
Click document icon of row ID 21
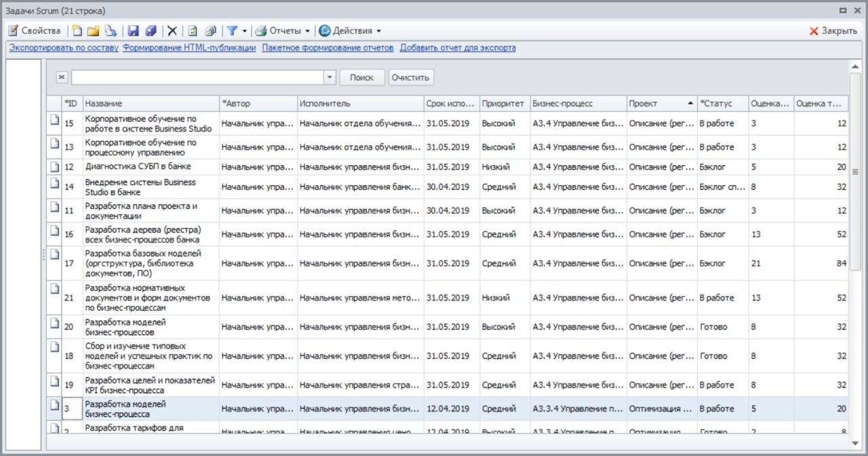[54, 289]
